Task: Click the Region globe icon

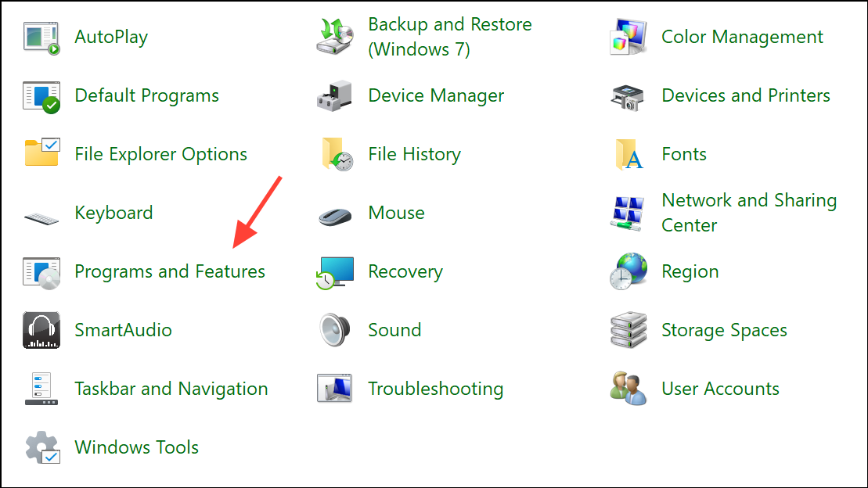Action: 628,272
